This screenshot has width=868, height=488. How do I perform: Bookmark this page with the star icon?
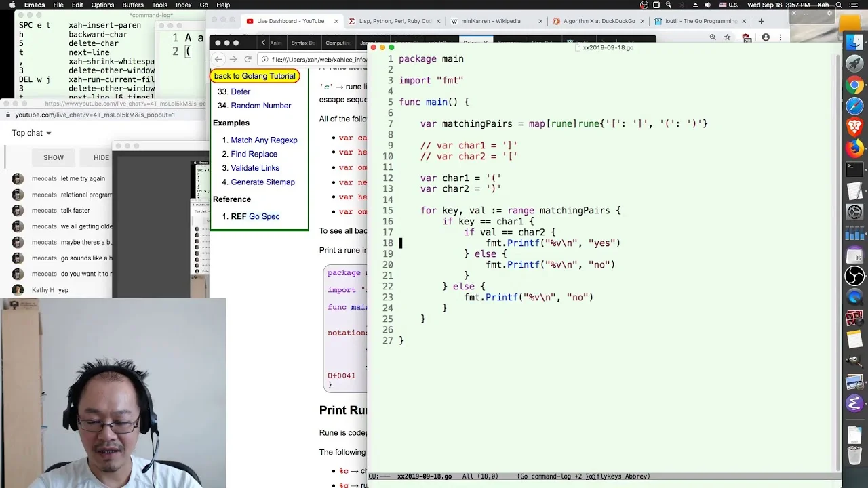coord(727,37)
